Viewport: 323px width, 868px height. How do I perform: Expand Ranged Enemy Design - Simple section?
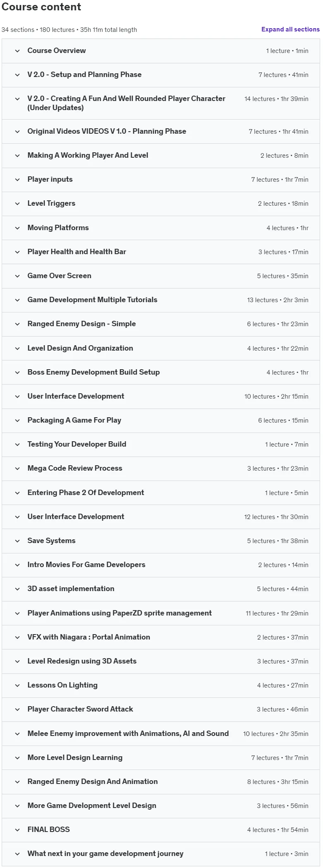click(x=161, y=324)
